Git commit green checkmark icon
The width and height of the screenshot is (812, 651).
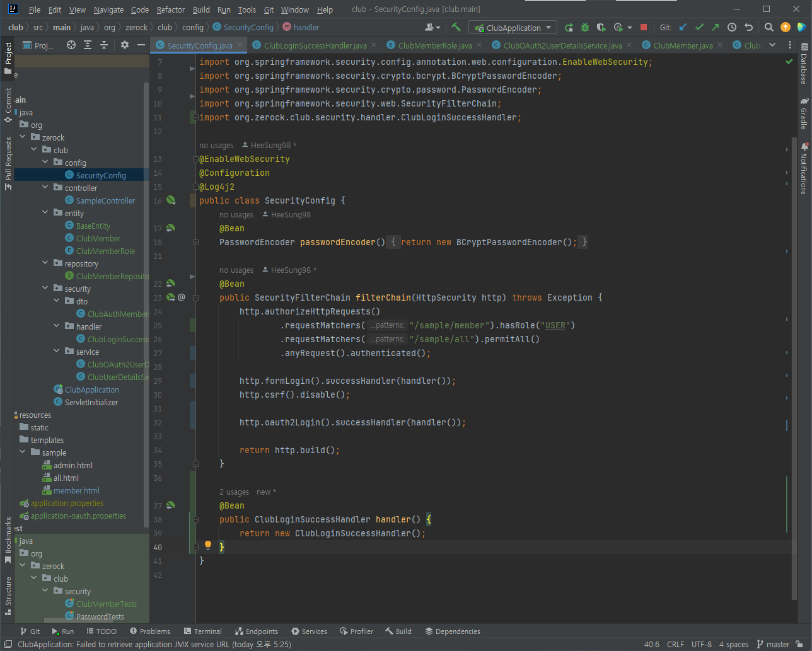[699, 27]
